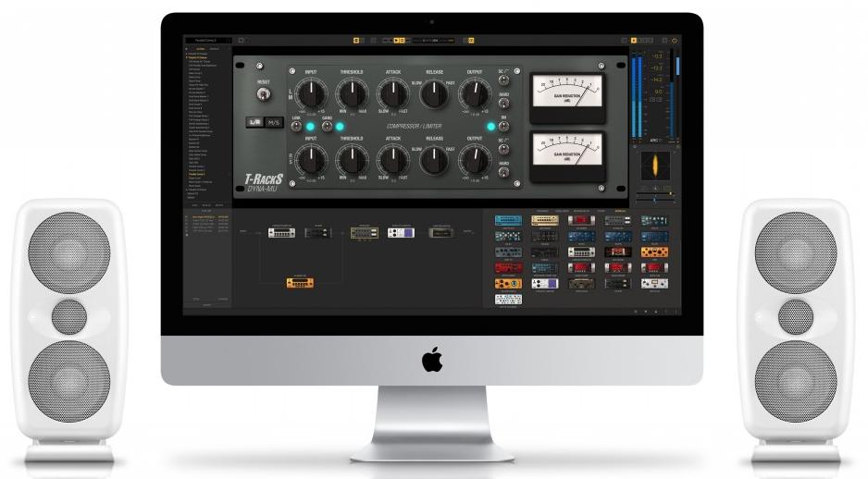
Task: Click the upper channel INPUT knob
Action: [x=312, y=93]
